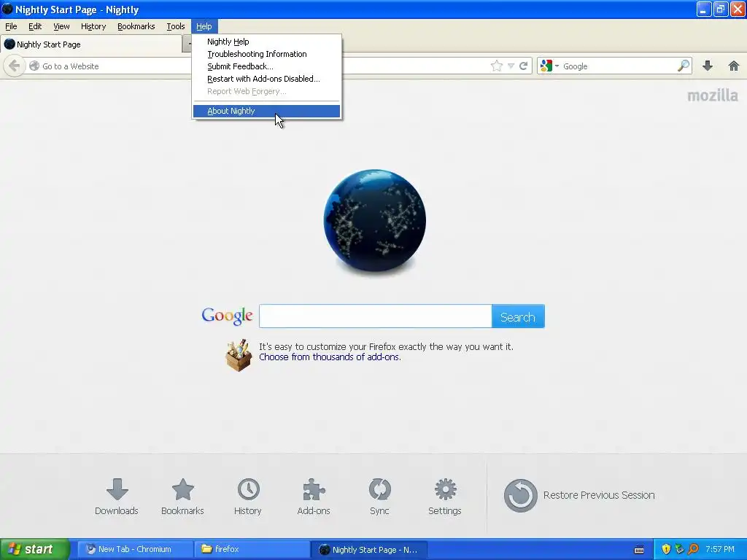Click the add-ons toolbox icon in snippet
This screenshot has width=747, height=560.
coord(239,355)
